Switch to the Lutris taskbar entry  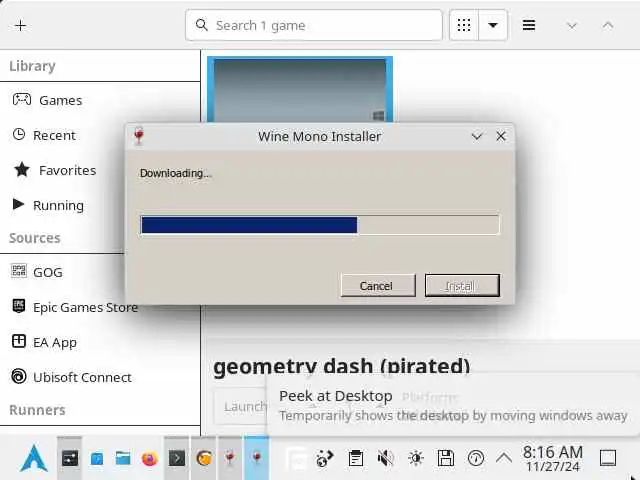pos(204,458)
